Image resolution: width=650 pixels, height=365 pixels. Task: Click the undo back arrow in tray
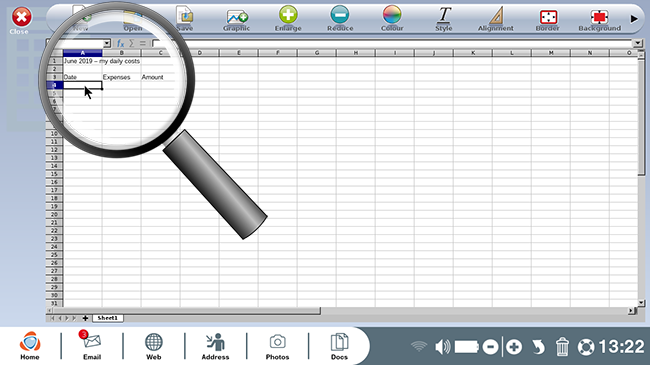tap(538, 347)
